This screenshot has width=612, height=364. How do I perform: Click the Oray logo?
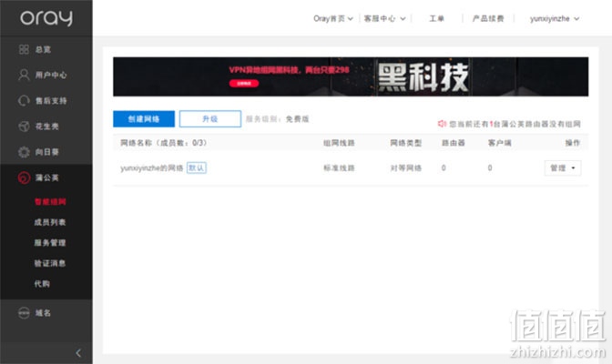(46, 18)
